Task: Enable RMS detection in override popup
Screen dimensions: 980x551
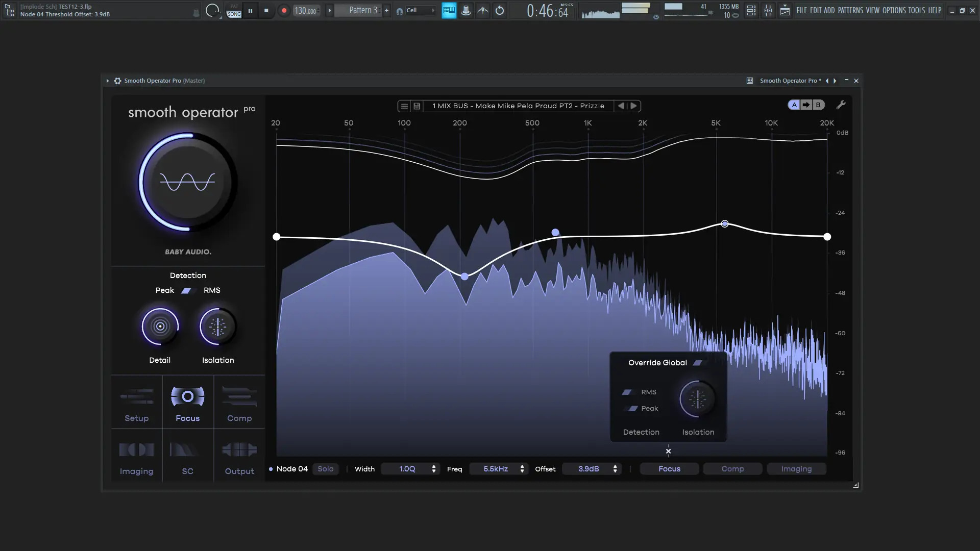Action: pyautogui.click(x=627, y=392)
